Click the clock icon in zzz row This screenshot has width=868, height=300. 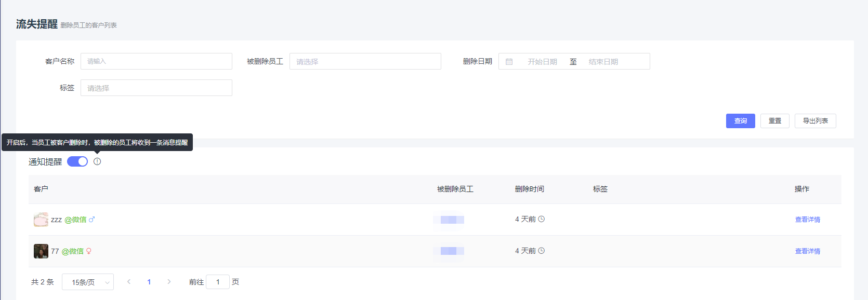click(541, 219)
